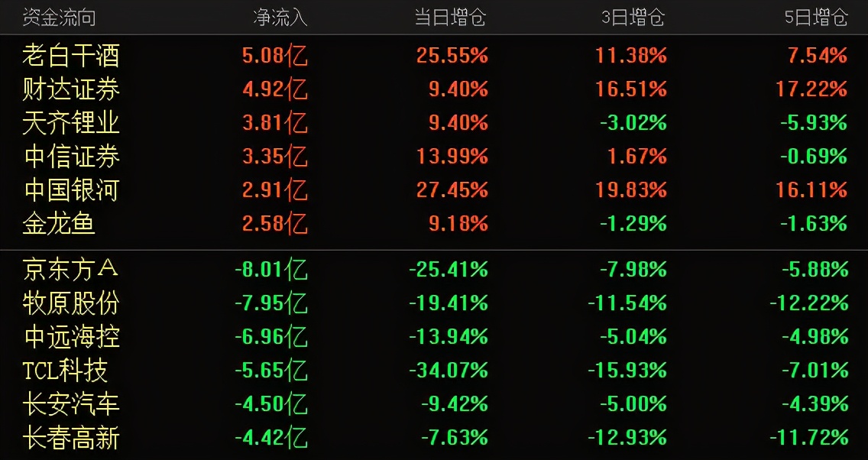Sort by the 当日增仓 column header
868x460 pixels.
coord(450,17)
